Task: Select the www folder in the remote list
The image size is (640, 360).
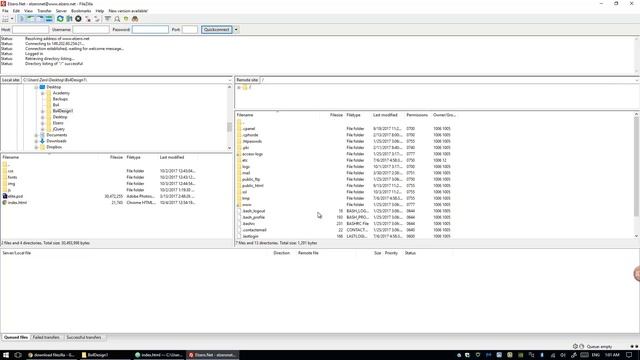Action: tap(247, 204)
